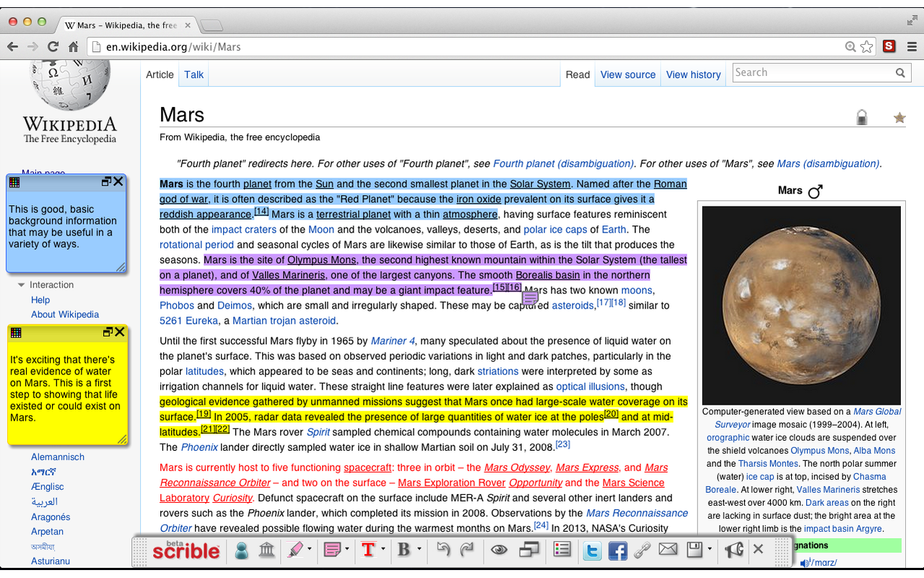Open the library icon in Scrible toolbar
The height and width of the screenshot is (578, 924).
[266, 550]
